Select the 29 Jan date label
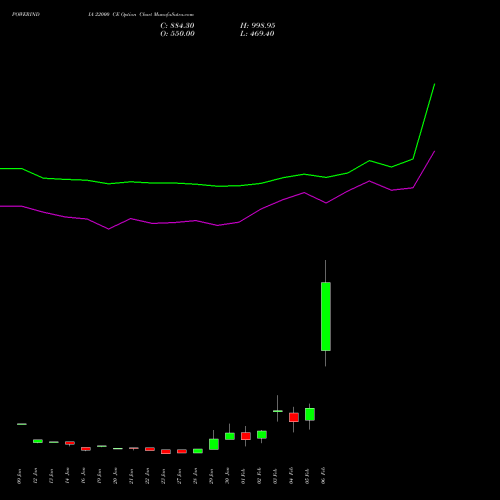The width and height of the screenshot is (500, 500). point(211,476)
